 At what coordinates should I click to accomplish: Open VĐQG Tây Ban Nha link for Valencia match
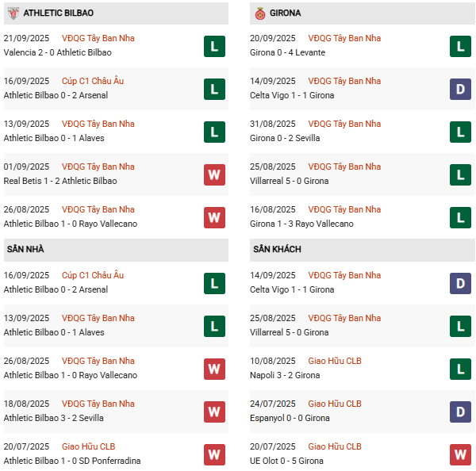tap(98, 38)
